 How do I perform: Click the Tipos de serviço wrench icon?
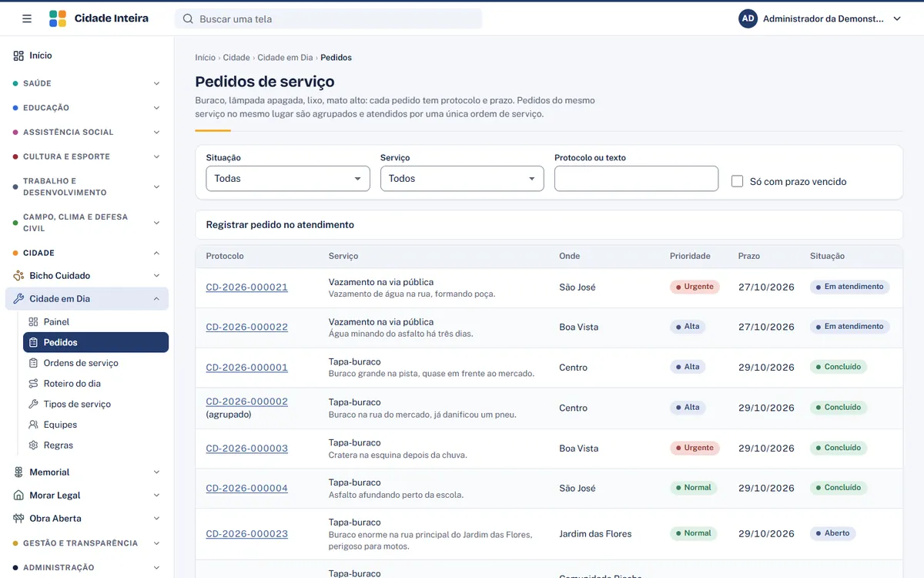[x=33, y=404]
